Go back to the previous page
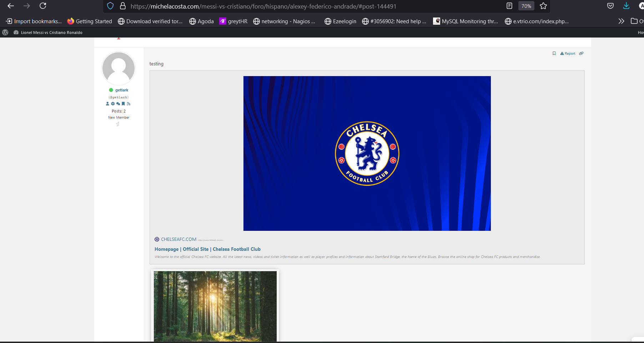Viewport: 644px width, 343px height. 11,6
